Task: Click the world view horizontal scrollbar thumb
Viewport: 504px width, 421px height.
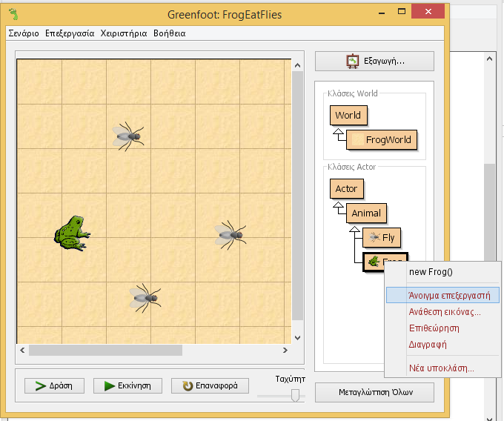Action: (105, 350)
